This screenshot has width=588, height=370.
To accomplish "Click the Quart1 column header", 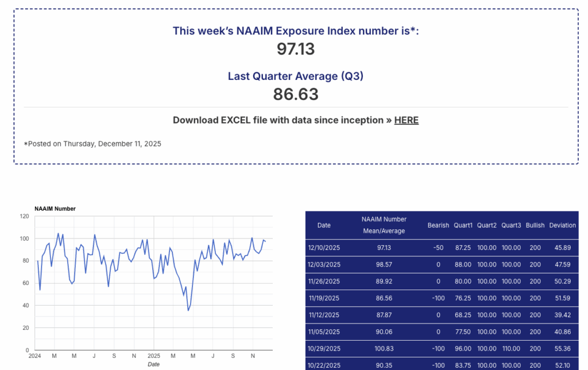I will [x=463, y=225].
